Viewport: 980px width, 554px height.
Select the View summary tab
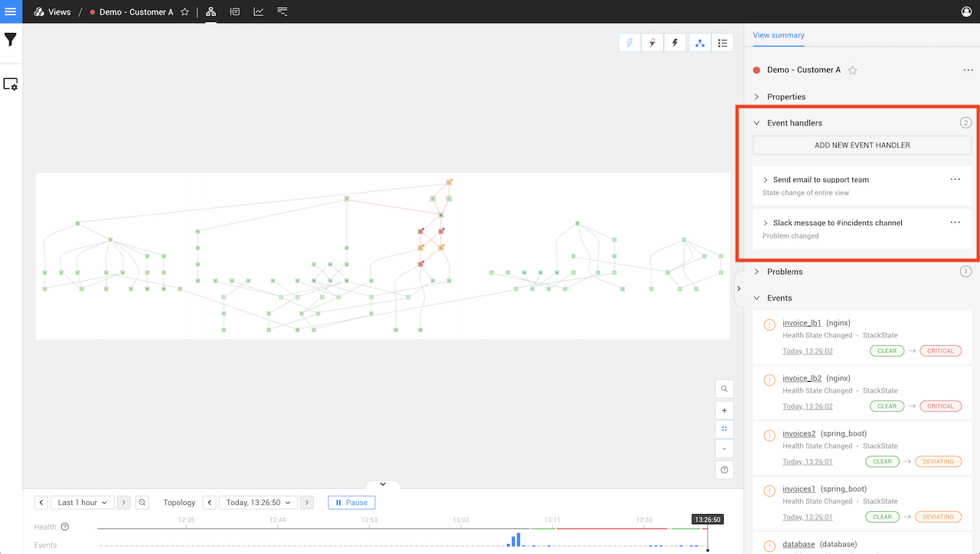coord(778,35)
